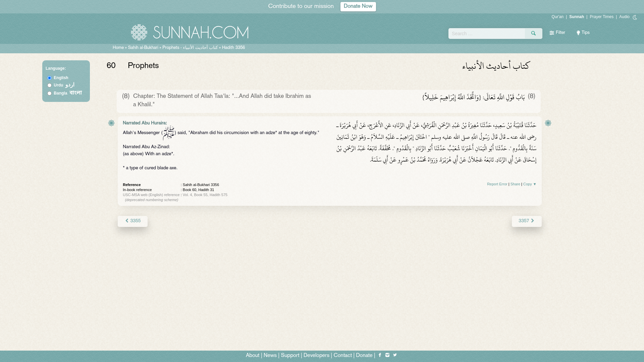Toggle dark mode moon icon
This screenshot has height=362, width=644.
coord(635,17)
